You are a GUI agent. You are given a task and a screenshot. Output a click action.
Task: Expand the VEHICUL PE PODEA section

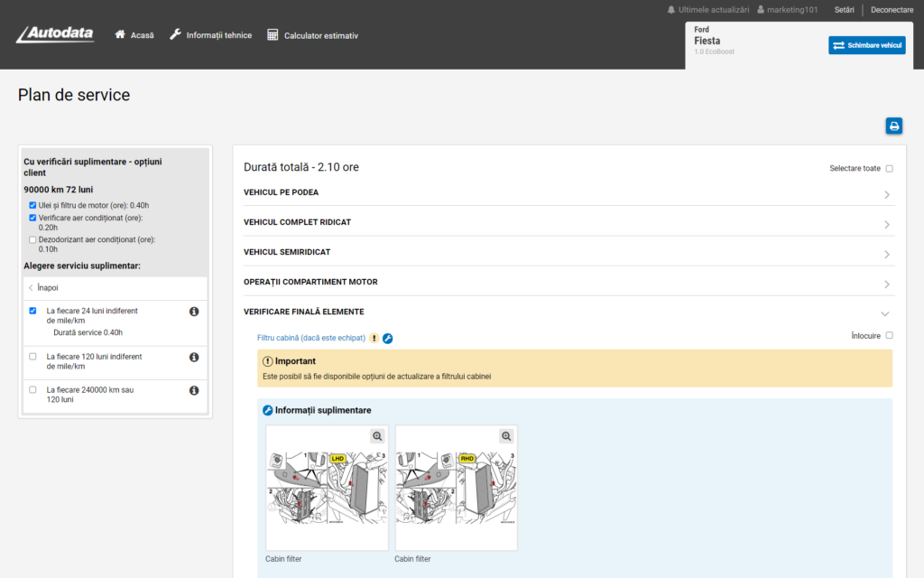coord(886,194)
